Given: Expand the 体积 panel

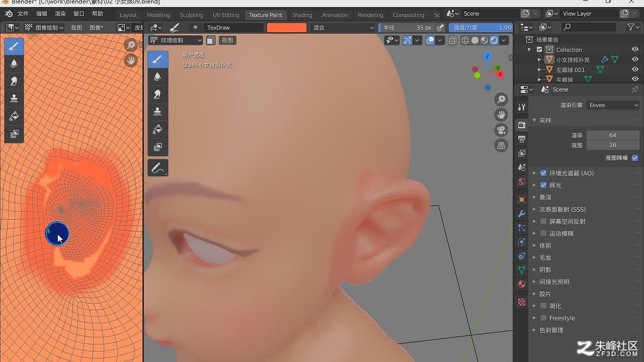Looking at the screenshot, I should click(x=545, y=245).
